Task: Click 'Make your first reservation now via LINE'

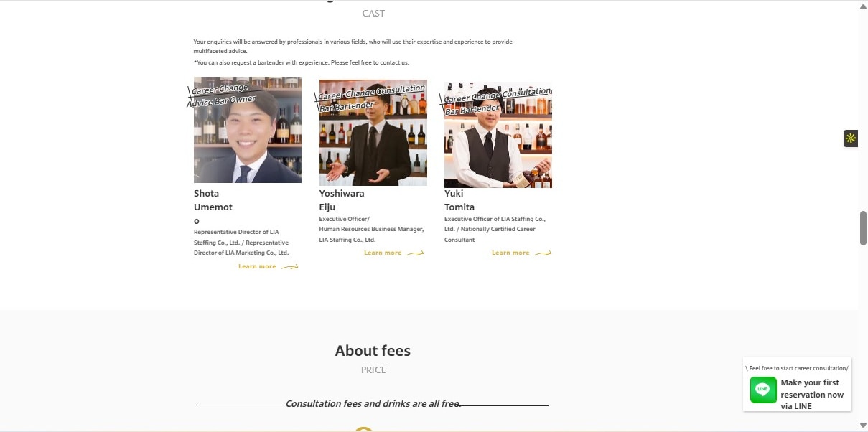Action: (812, 394)
